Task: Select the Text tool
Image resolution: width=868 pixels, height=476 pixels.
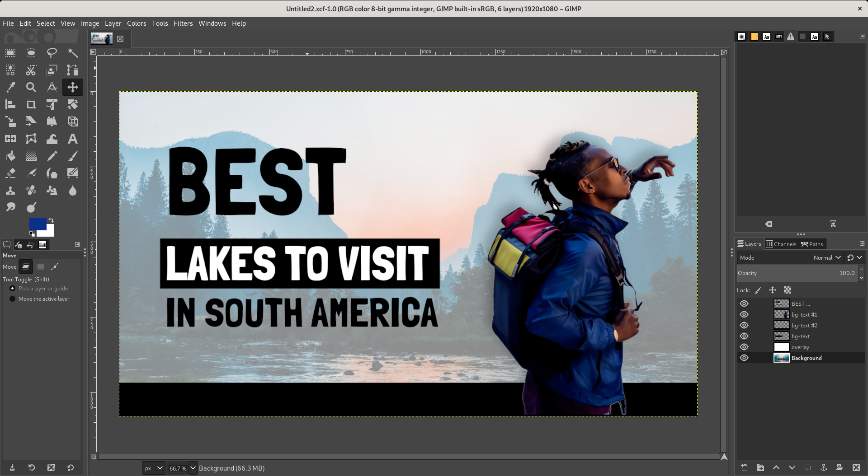Action: pos(73,139)
